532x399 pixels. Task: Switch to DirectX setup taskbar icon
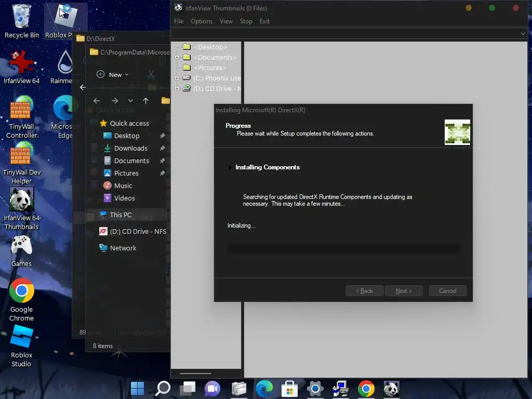(x=341, y=388)
